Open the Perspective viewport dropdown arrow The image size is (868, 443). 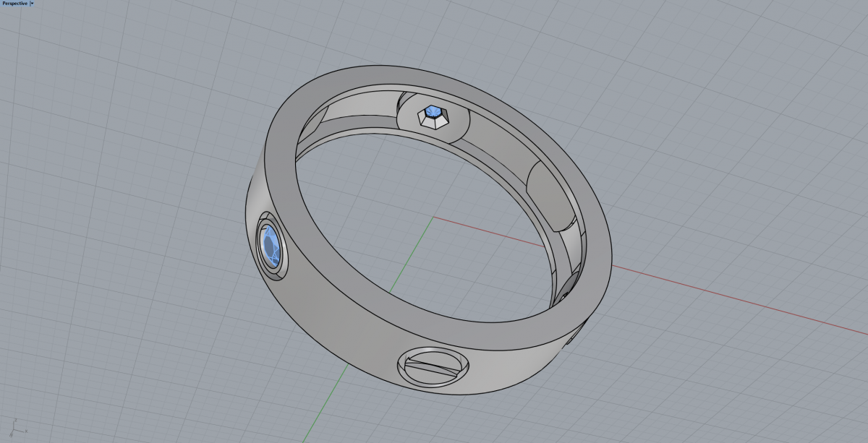pyautogui.click(x=32, y=4)
